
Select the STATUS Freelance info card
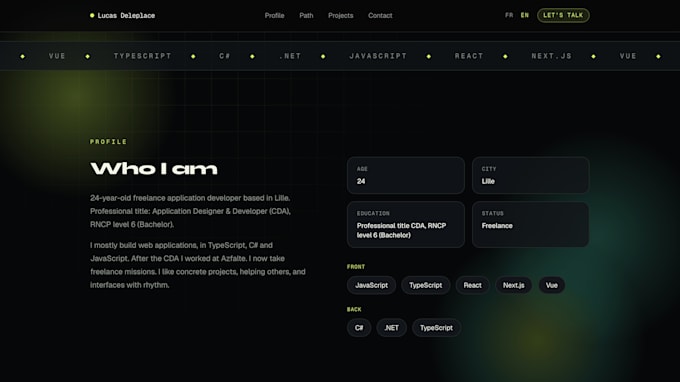pyautogui.click(x=530, y=225)
